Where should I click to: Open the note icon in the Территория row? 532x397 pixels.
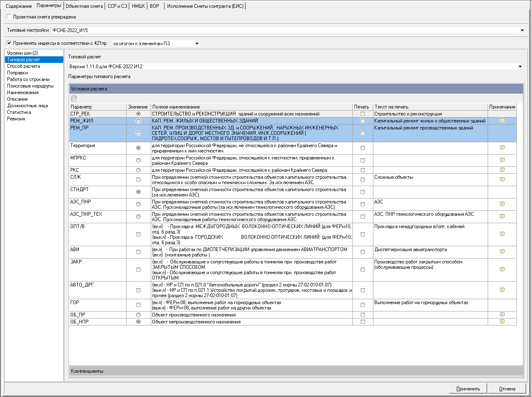(x=502, y=148)
